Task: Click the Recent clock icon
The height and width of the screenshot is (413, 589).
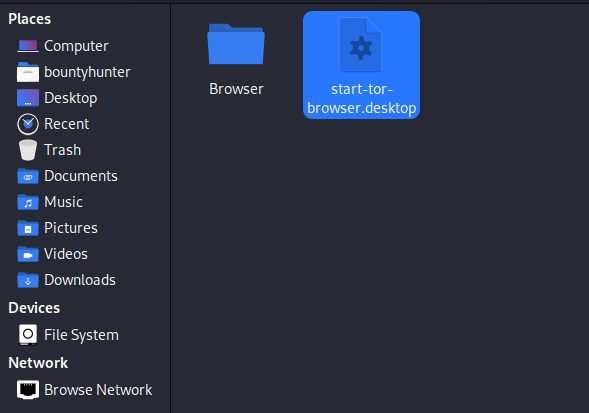Action: [28, 124]
